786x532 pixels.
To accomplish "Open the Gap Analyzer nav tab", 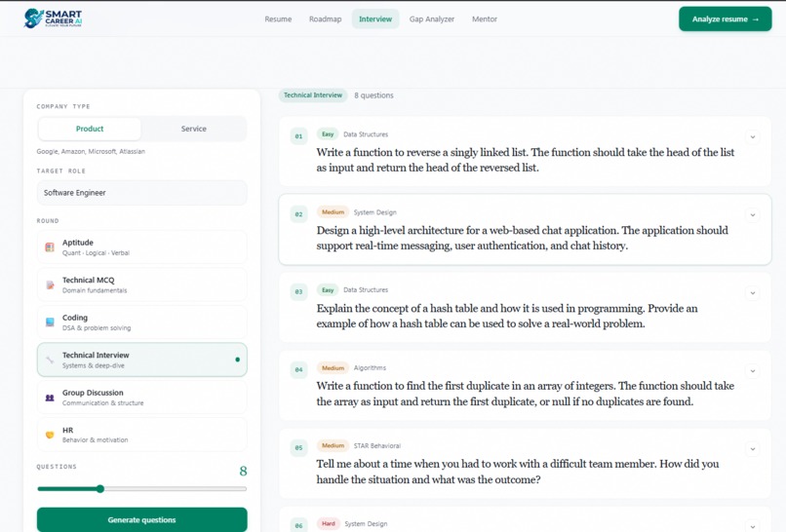I will click(432, 19).
